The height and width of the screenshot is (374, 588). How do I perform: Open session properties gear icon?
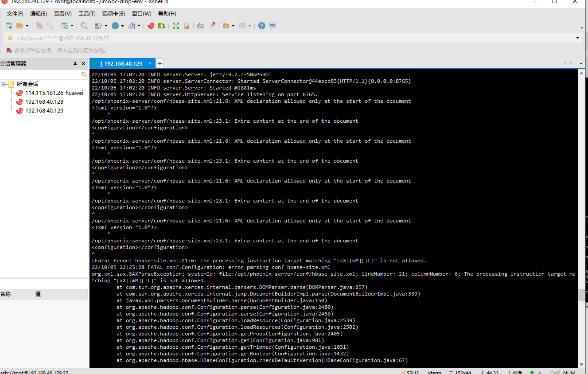pyautogui.click(x=65, y=26)
